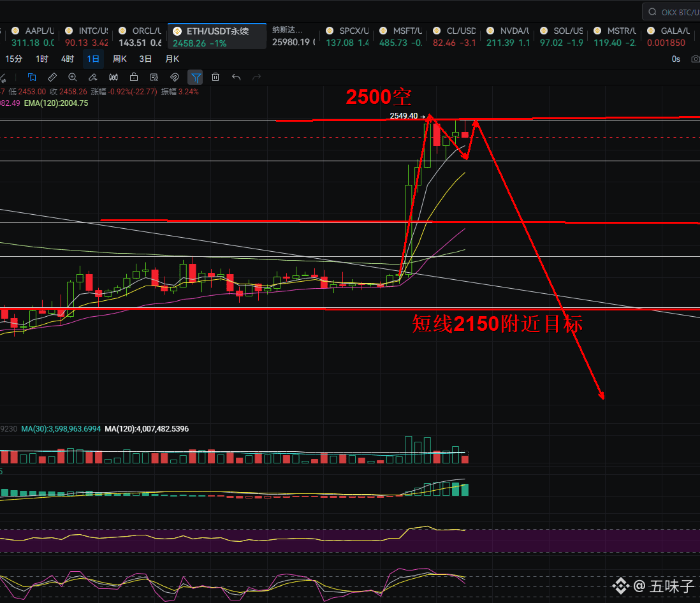Screen dimensions: 700x603
Task: Toggle the magnet snap mode icon
Action: 175,77
